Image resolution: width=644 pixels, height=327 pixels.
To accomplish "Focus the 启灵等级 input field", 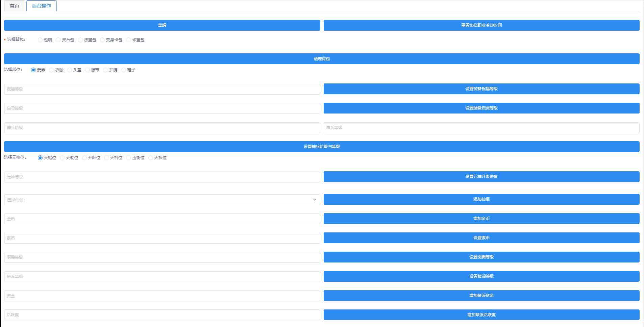I will click(162, 108).
